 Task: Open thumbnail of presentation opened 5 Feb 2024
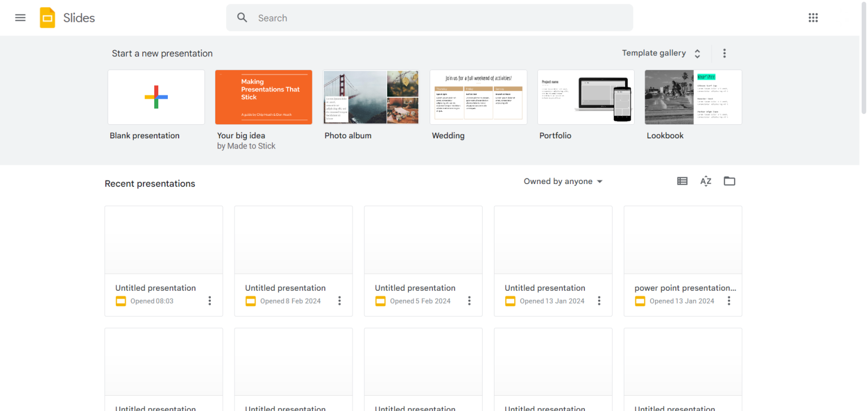(x=423, y=240)
